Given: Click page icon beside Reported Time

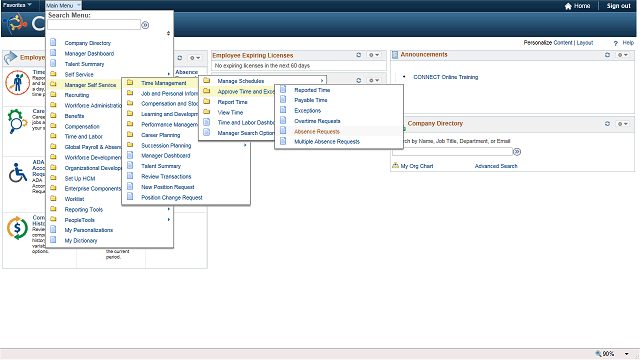Looking at the screenshot, I should [283, 89].
